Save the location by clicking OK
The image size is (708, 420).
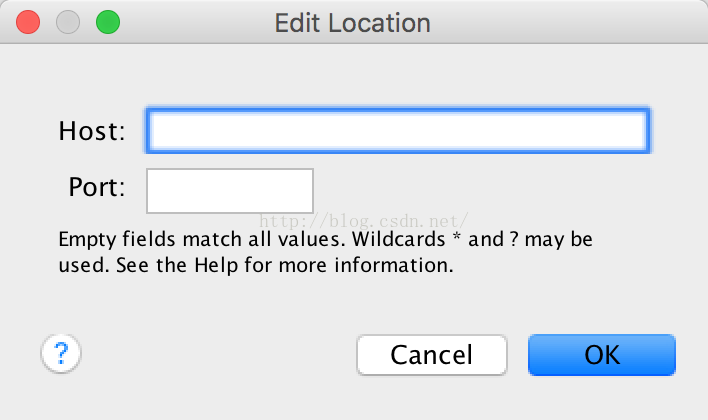[x=601, y=354]
